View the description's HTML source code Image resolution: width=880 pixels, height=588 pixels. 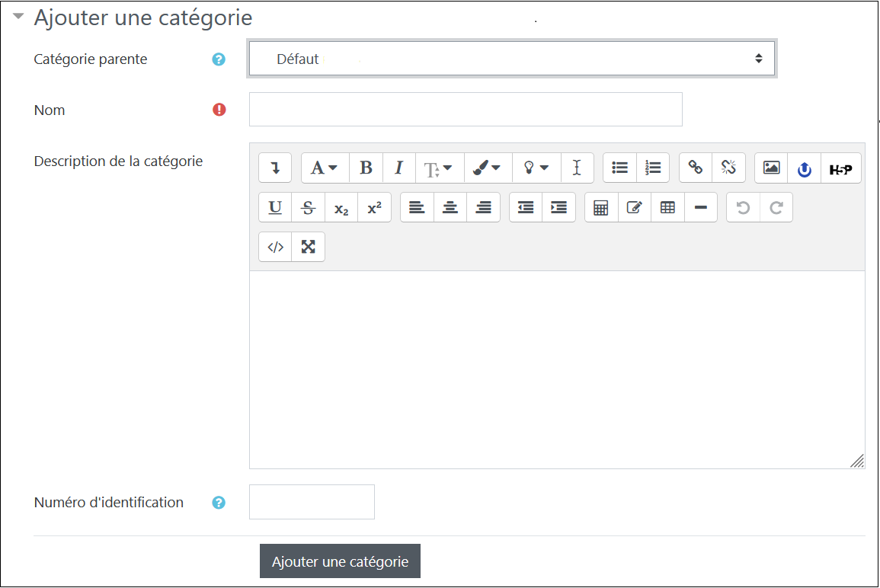[275, 246]
